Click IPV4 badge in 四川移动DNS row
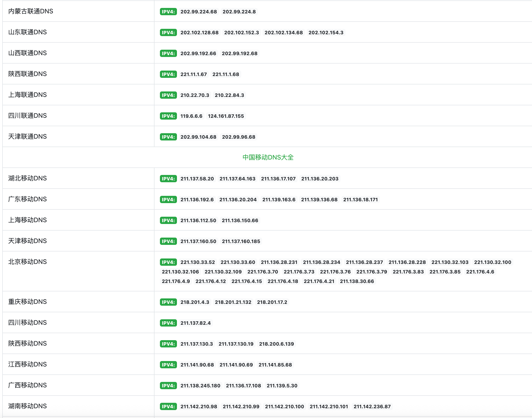This screenshot has width=532, height=418. click(x=168, y=323)
